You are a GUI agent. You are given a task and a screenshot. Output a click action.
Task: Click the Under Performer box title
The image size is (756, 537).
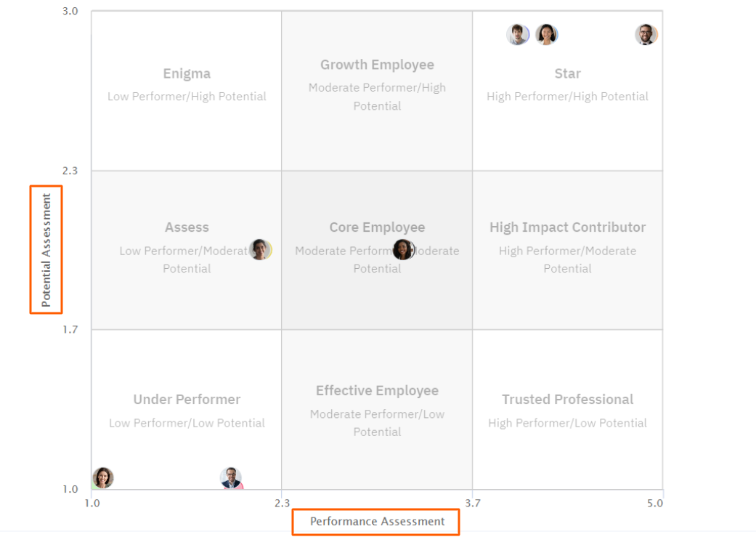[x=187, y=400]
